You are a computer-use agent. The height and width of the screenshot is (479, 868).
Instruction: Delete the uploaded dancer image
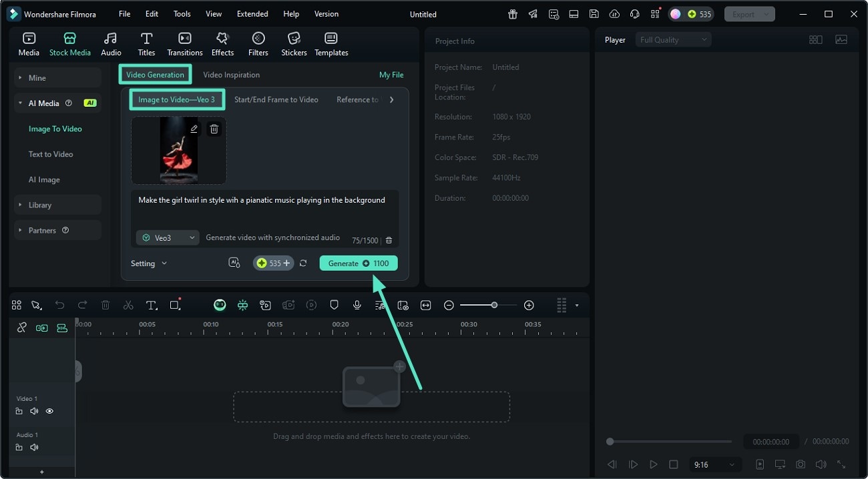tap(214, 129)
